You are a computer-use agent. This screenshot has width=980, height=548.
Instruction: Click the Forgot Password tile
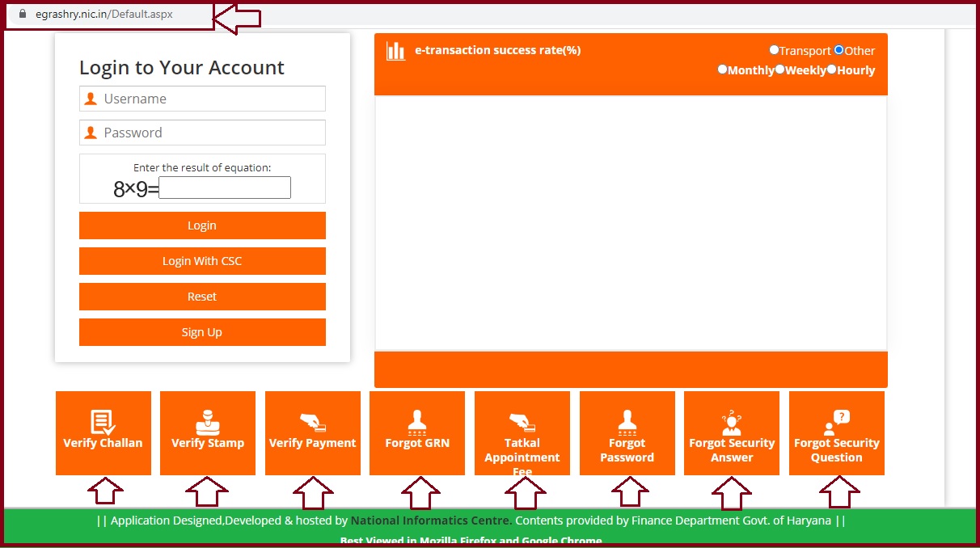click(x=627, y=432)
